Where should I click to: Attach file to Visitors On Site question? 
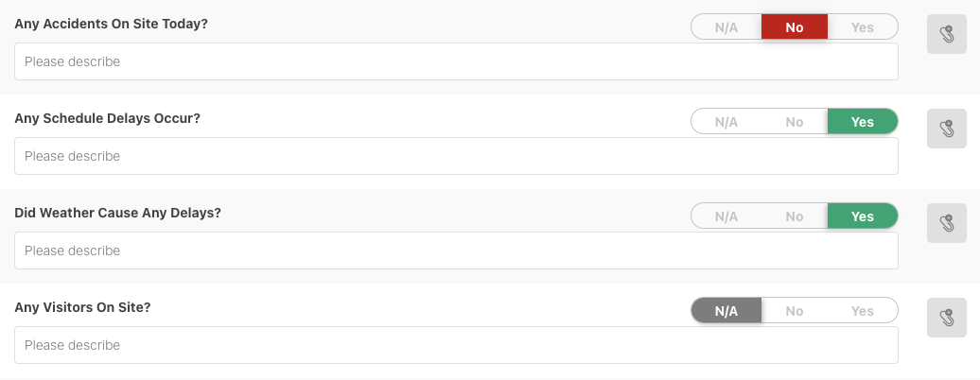946,318
